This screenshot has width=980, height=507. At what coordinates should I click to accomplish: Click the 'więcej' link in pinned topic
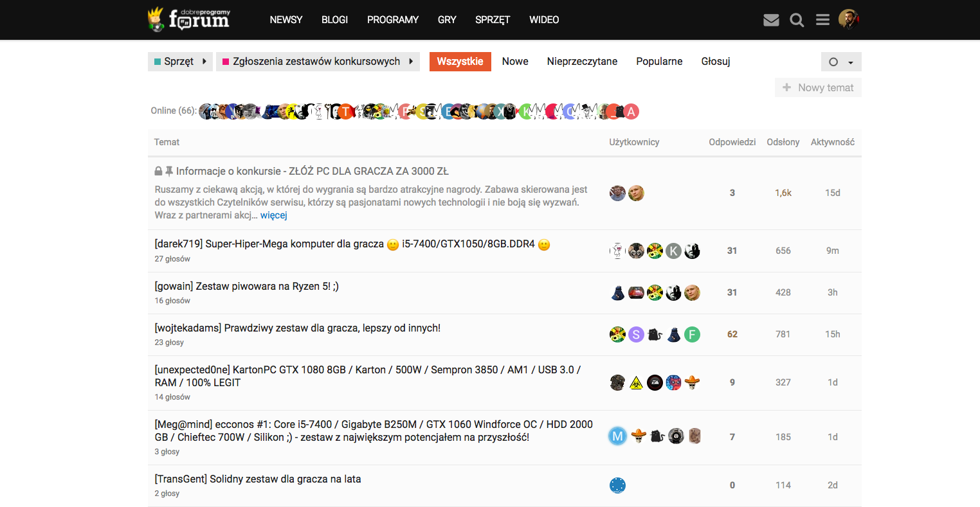pyautogui.click(x=274, y=215)
